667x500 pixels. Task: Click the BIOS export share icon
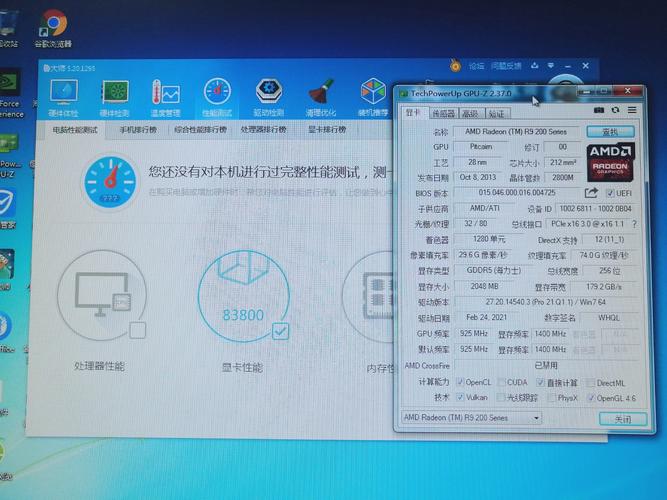(x=591, y=193)
